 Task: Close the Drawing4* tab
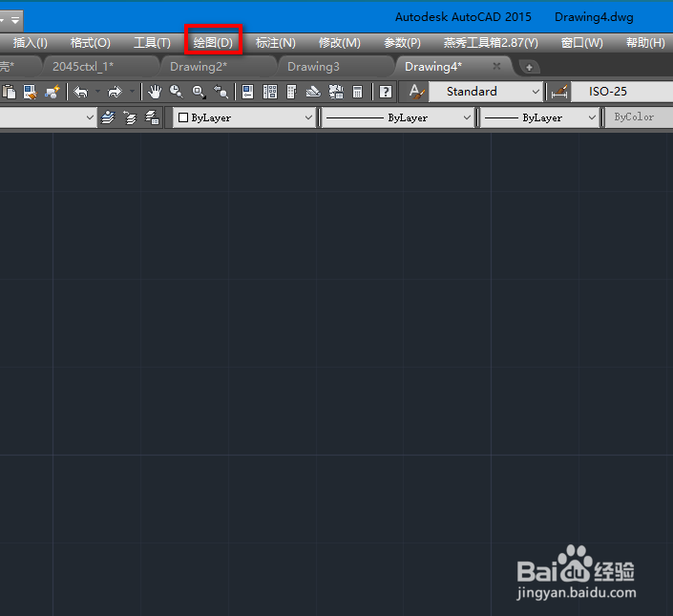pos(496,66)
